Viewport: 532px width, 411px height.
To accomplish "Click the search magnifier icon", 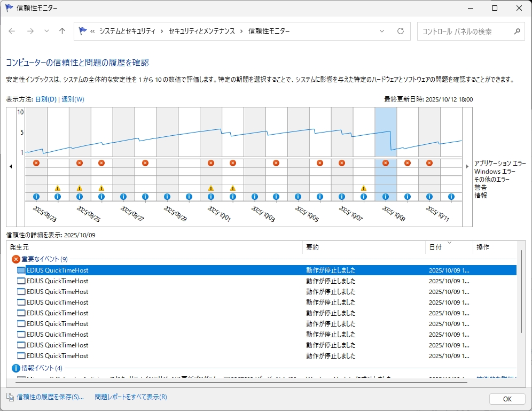I will [x=517, y=32].
